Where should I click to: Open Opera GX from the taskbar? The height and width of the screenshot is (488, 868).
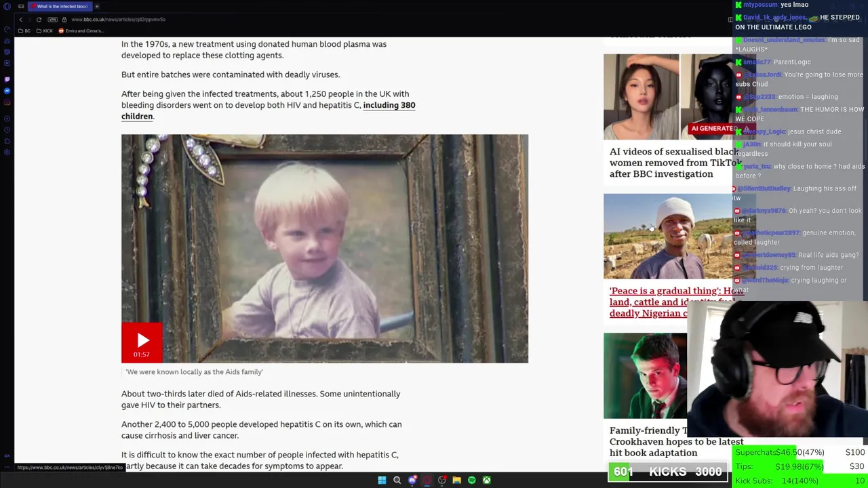pos(427,480)
